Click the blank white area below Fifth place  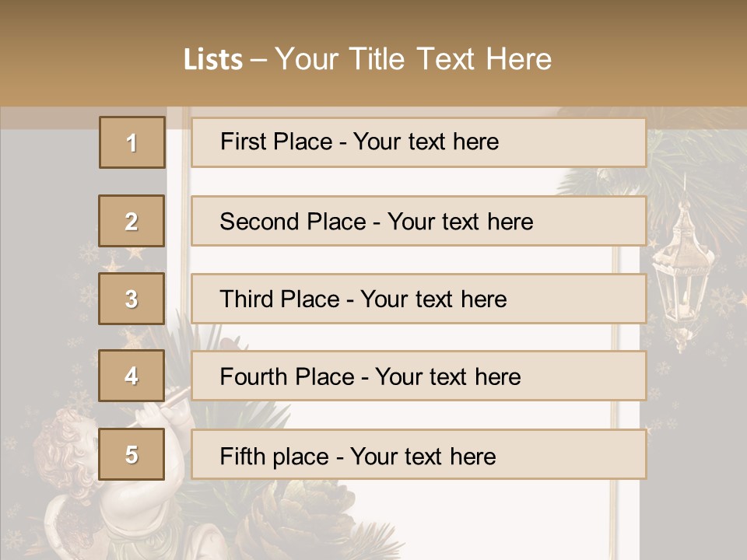(467, 517)
